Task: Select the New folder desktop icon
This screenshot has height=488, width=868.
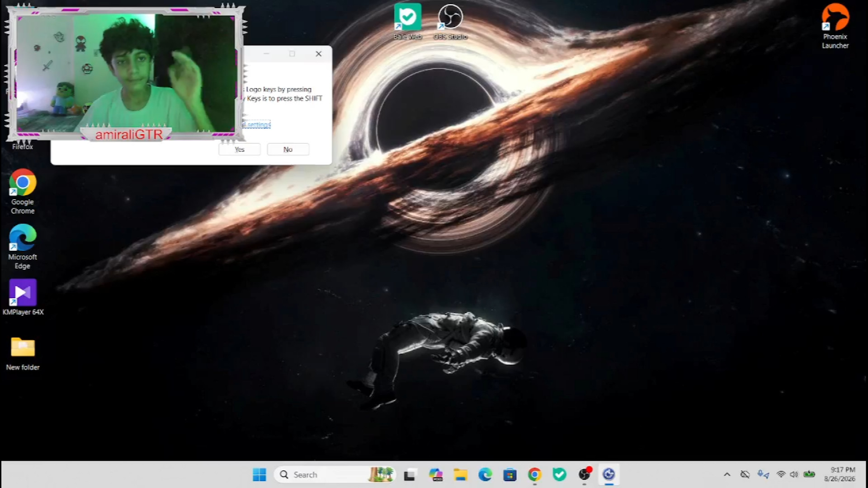Action: 23,354
